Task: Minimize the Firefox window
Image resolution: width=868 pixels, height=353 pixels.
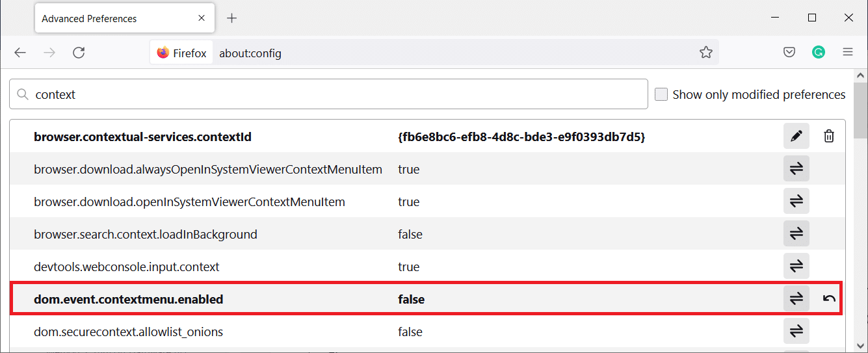Action: coord(776,18)
